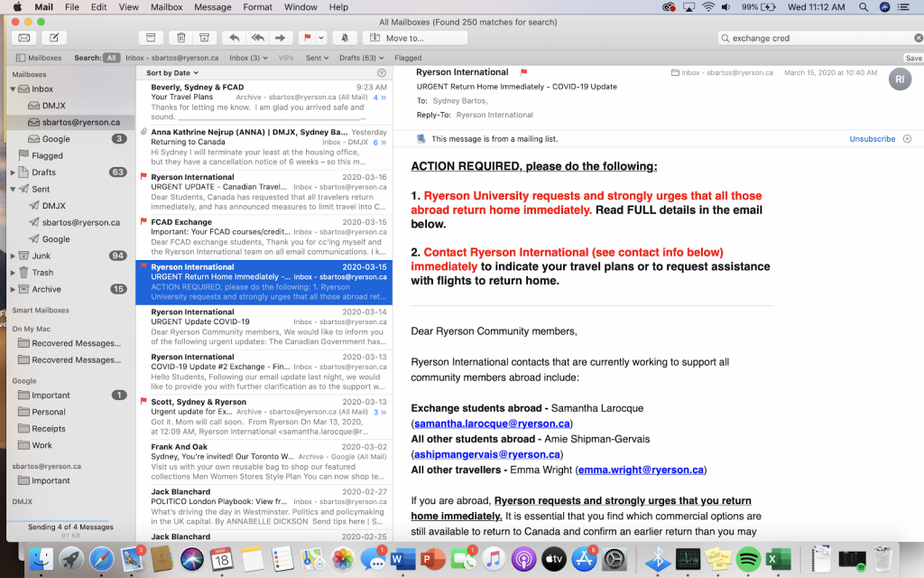Open the Sort by Date dropdown
Viewport: 924px width, 578px height.
[x=172, y=72]
